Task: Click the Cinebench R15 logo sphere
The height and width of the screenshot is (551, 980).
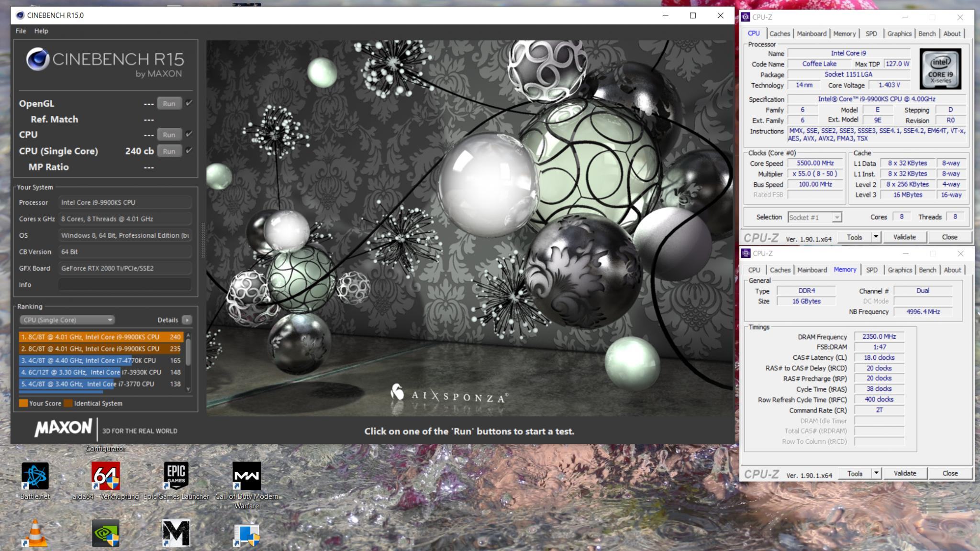Action: [x=38, y=60]
